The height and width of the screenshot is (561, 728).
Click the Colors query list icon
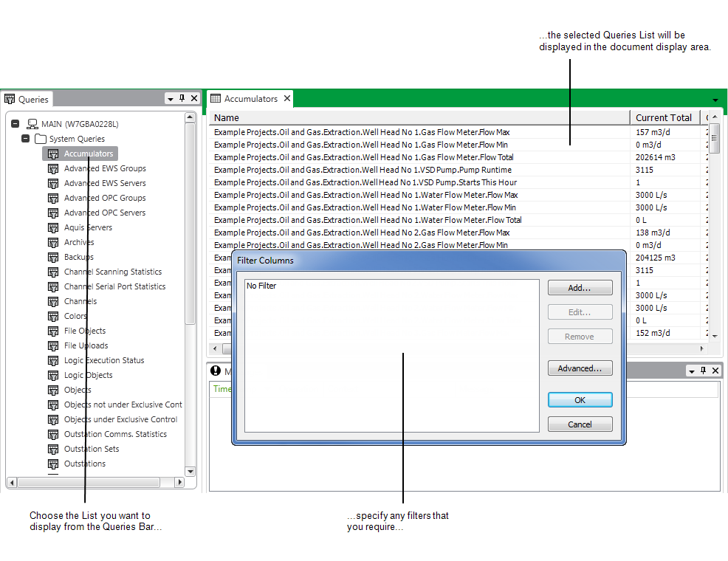point(53,316)
